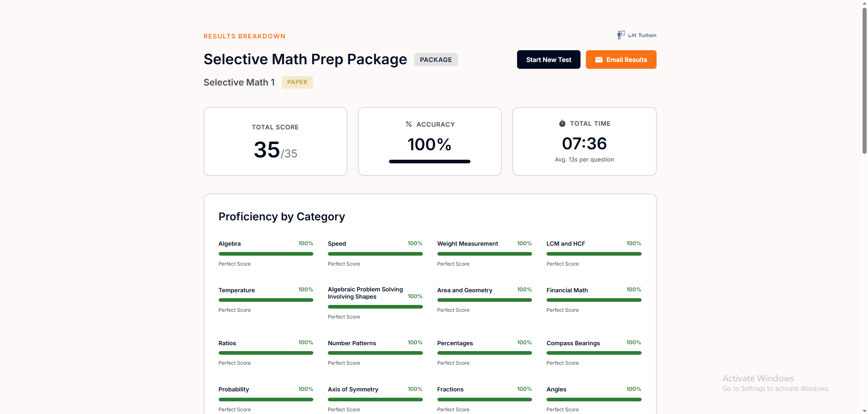Viewport: 868px width, 414px height.
Task: Click the page vertical scrollbar thumb
Action: coord(864,81)
